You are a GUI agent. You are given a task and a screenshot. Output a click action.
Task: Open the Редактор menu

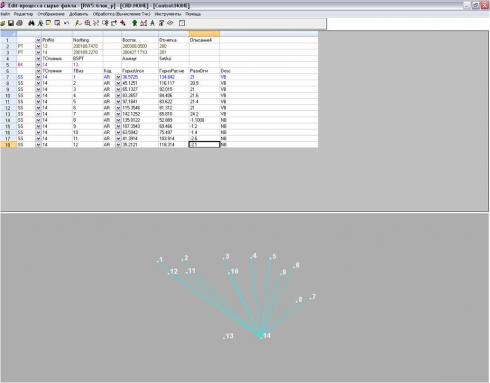click(23, 14)
